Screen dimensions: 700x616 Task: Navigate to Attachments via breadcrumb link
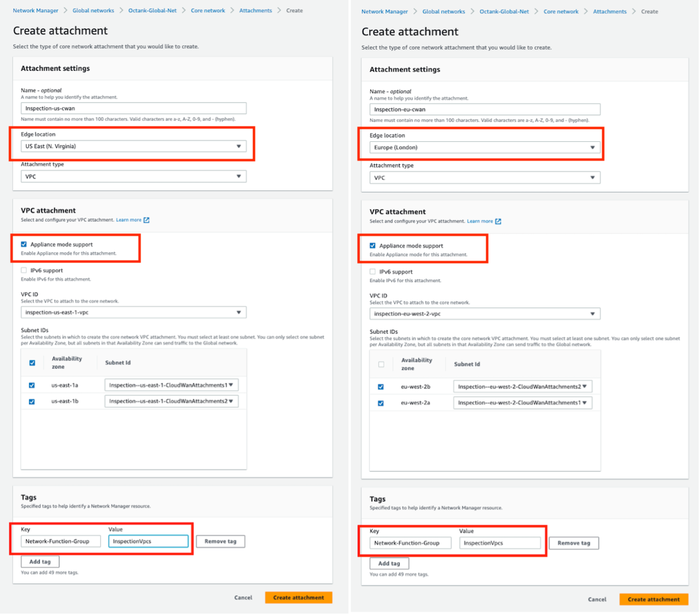click(255, 10)
